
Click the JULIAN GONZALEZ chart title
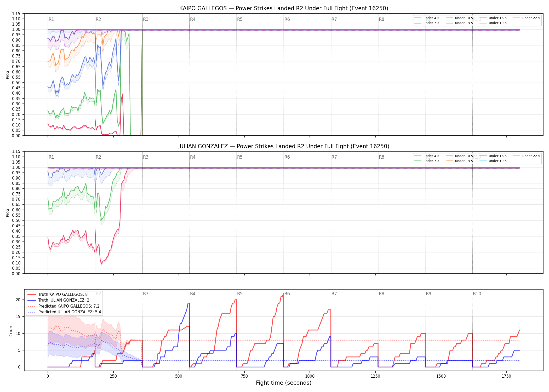point(284,146)
